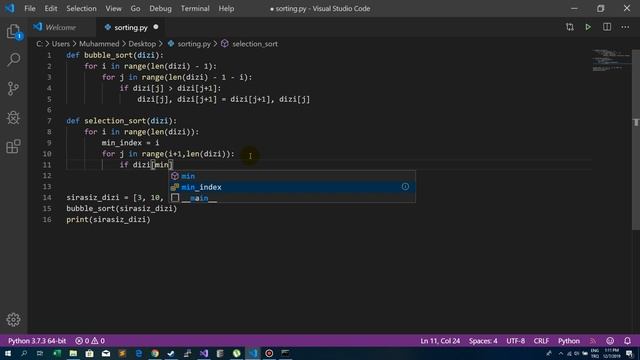Select '__main__' autocomplete suggestion
The height and width of the screenshot is (360, 640).
(x=292, y=198)
